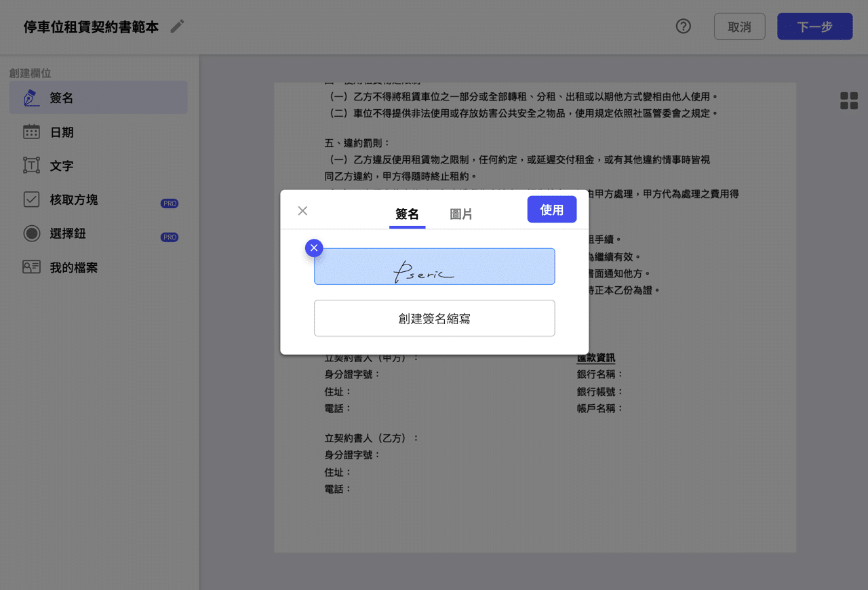This screenshot has height=590, width=868.
Task: Click the PRO badge beside 核取方塊
Action: [x=170, y=203]
